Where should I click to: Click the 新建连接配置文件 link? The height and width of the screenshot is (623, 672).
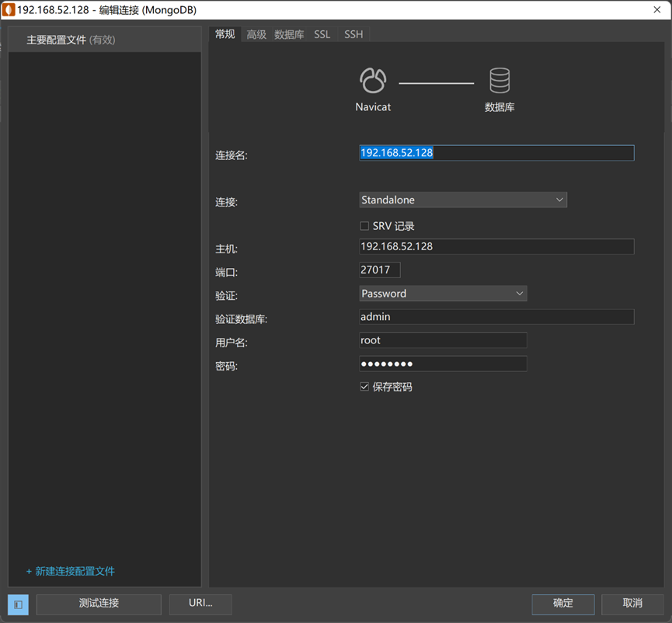tap(71, 571)
